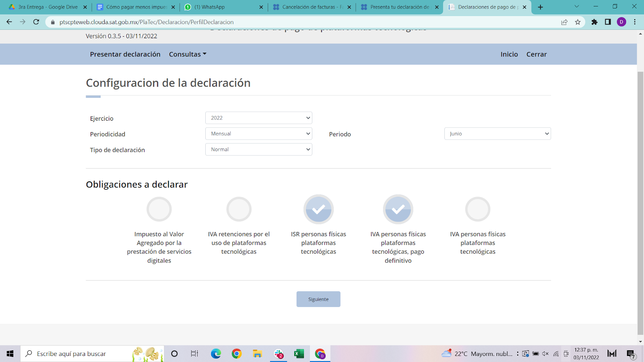Open the browser extensions puzzle icon

(594, 22)
